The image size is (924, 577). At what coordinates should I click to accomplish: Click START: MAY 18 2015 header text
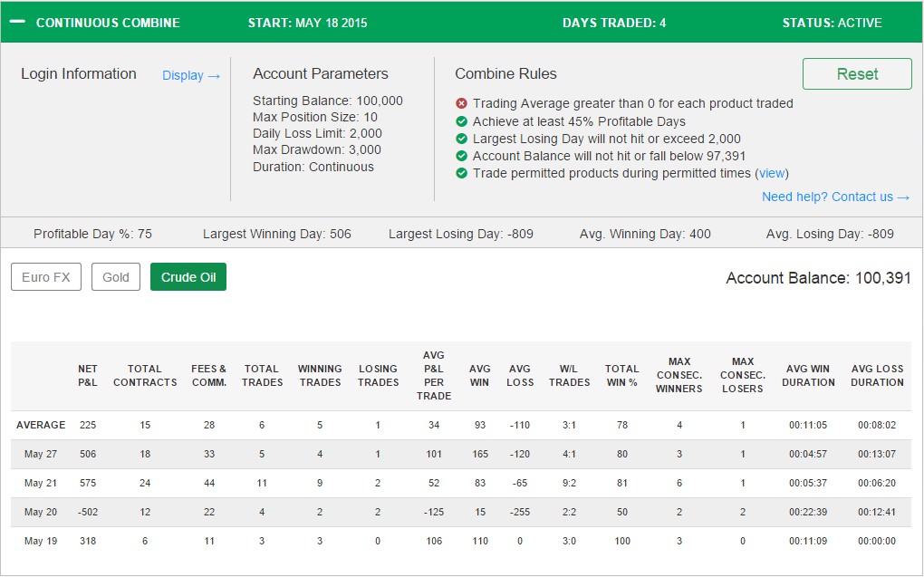[x=307, y=23]
